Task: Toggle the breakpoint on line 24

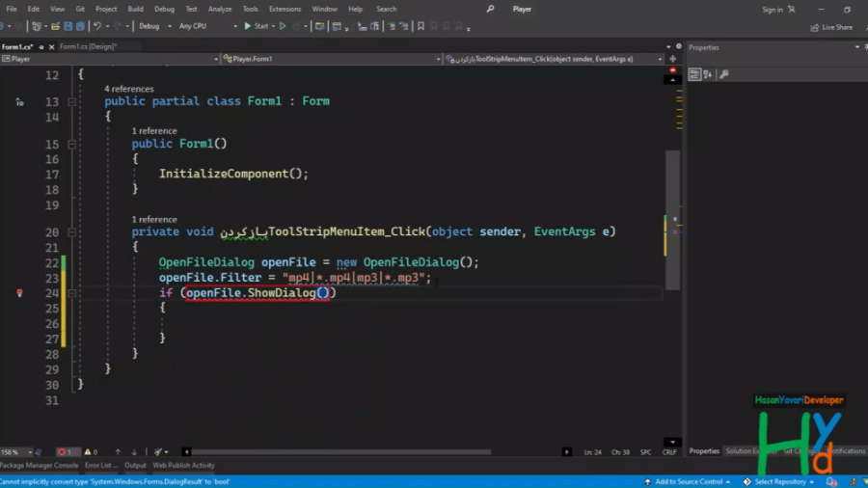Action: (19, 293)
